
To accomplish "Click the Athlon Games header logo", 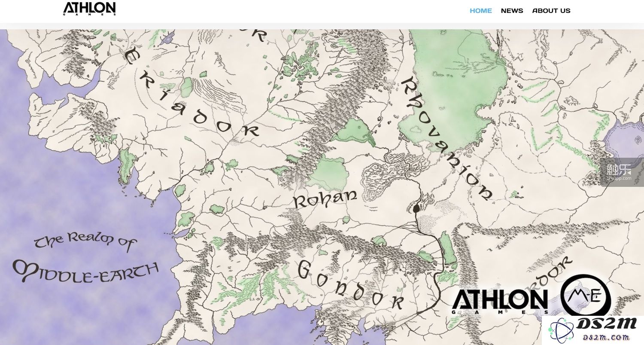I will (89, 9).
